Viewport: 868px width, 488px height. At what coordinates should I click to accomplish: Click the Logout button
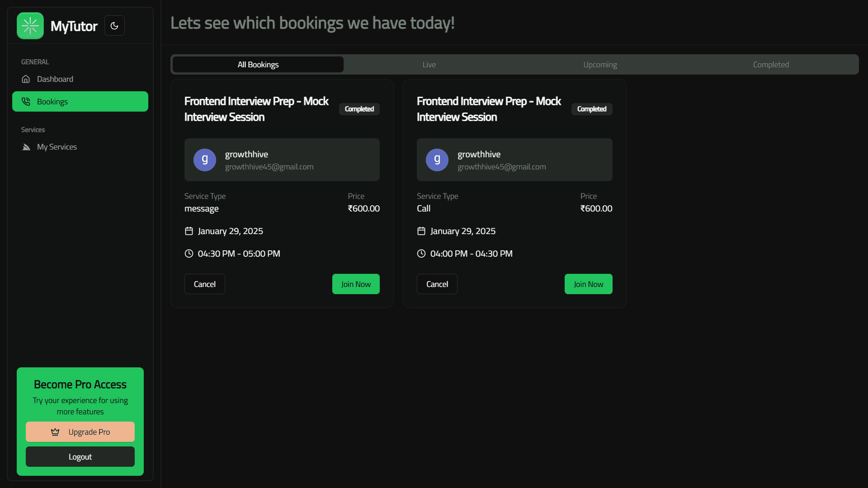tap(80, 457)
